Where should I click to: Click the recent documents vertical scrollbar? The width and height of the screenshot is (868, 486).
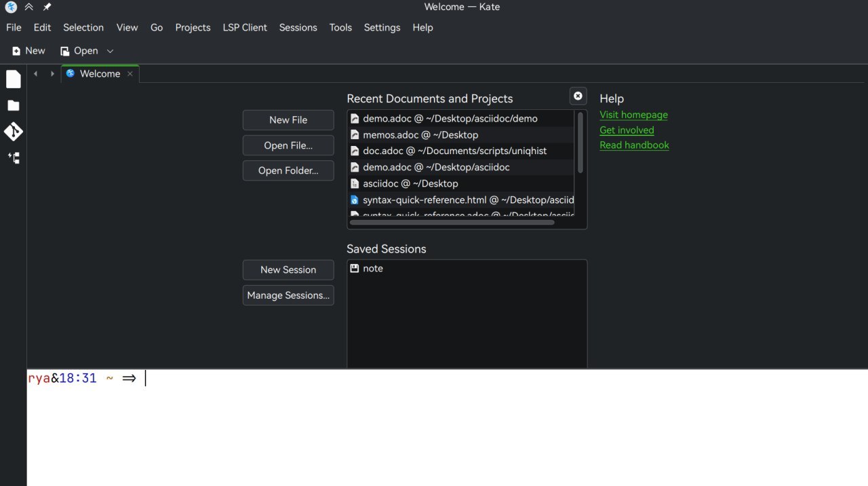tap(580, 143)
